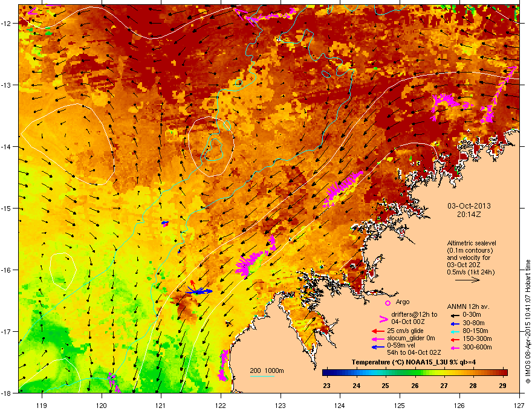The width and height of the screenshot is (532, 411).
Task: Click the small white sea-level contour near 119.3°E, 16°S
Action: coord(63,271)
